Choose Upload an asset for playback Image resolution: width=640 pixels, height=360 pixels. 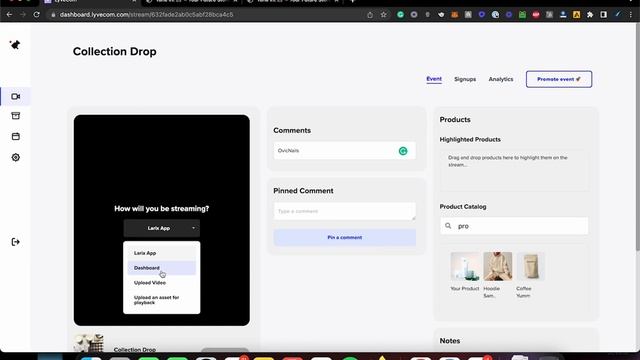[x=162, y=300]
